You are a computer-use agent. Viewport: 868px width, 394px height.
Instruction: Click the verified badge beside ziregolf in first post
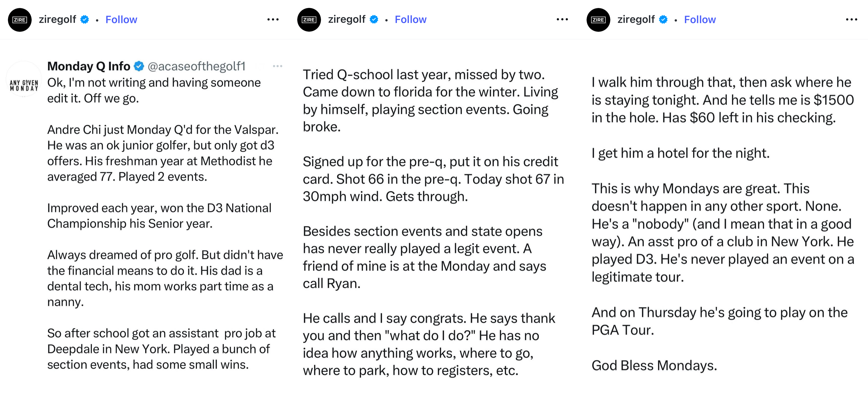pyautogui.click(x=85, y=20)
